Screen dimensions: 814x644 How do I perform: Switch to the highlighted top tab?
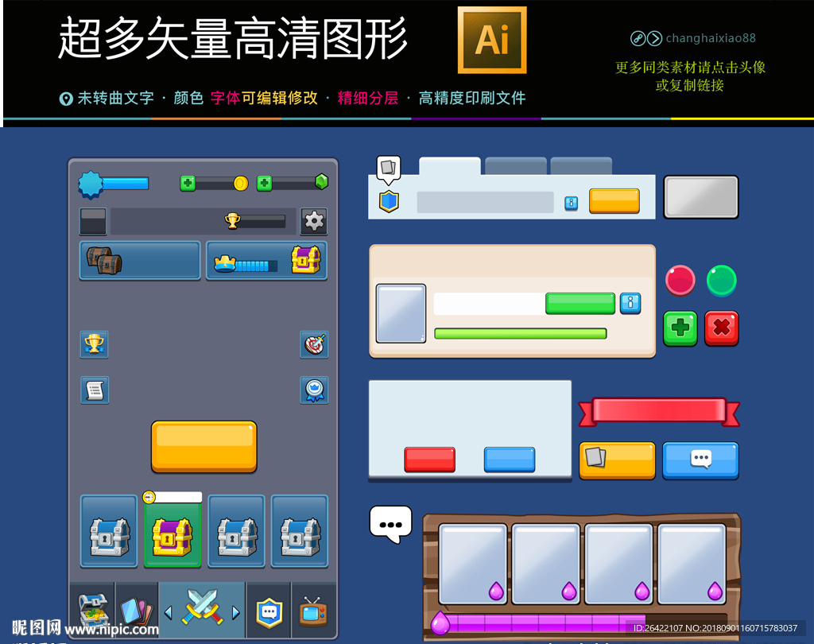pos(449,165)
